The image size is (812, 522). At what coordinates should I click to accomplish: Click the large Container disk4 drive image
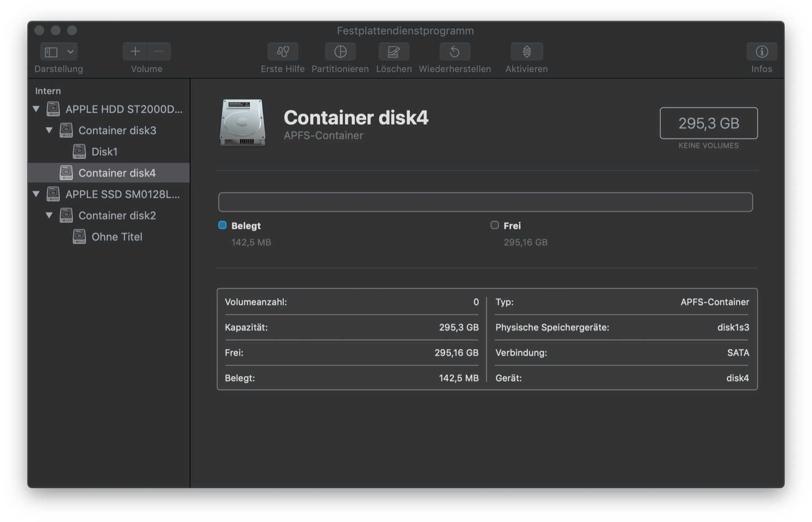click(x=242, y=122)
